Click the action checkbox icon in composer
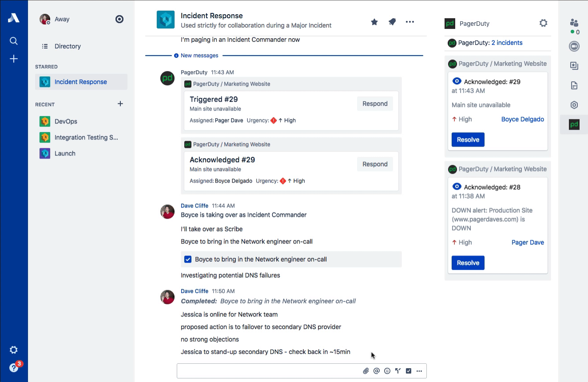This screenshot has width=588, height=382. (x=409, y=371)
